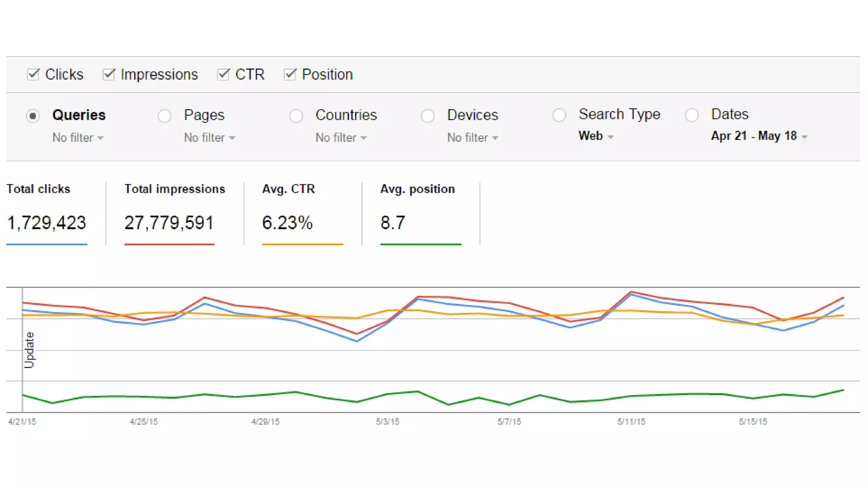Uncheck the Position metric checkbox
The image size is (868, 488).
(x=290, y=75)
